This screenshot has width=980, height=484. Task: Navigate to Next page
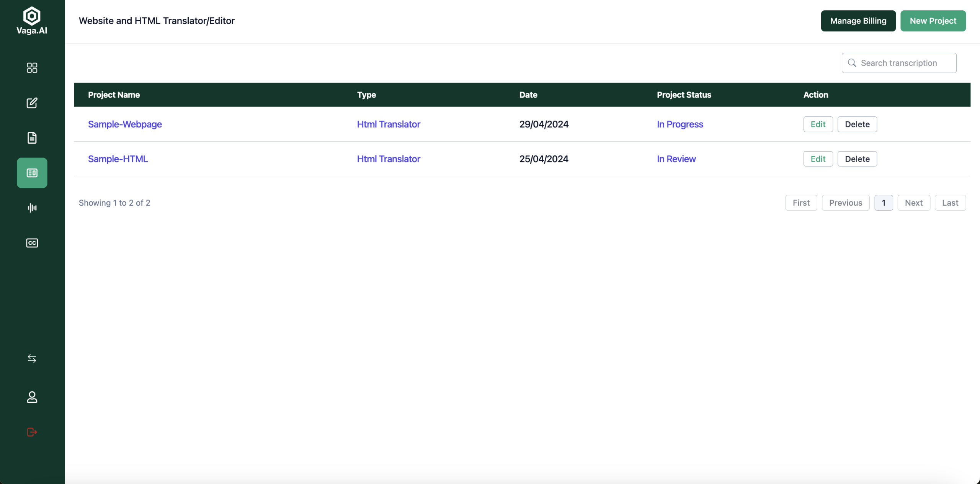[914, 202]
